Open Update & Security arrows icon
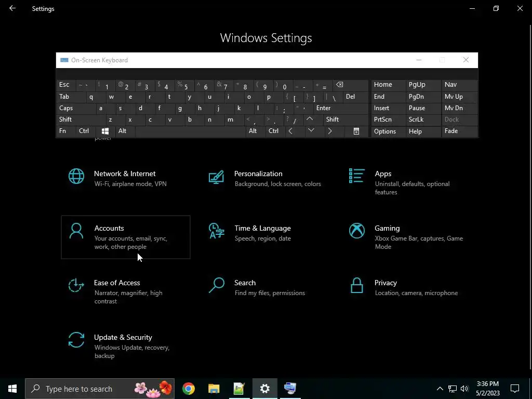This screenshot has height=399, width=532. 76,340
